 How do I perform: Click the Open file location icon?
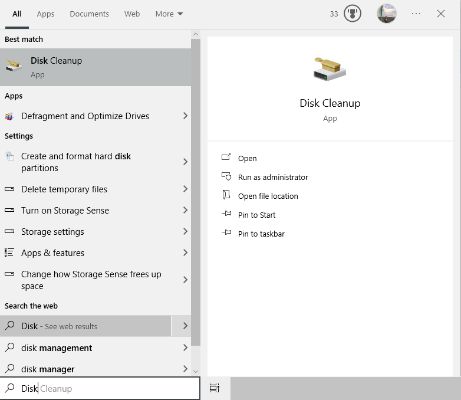click(x=226, y=195)
